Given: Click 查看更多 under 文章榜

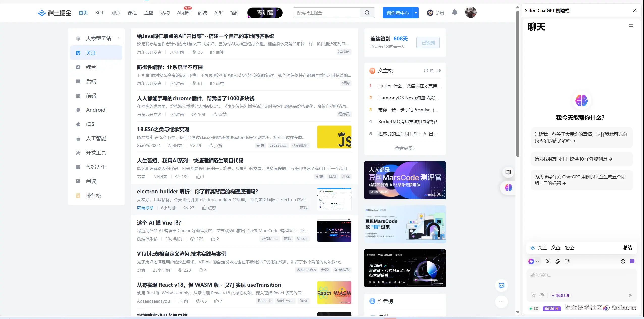Looking at the screenshot, I should click(x=405, y=148).
